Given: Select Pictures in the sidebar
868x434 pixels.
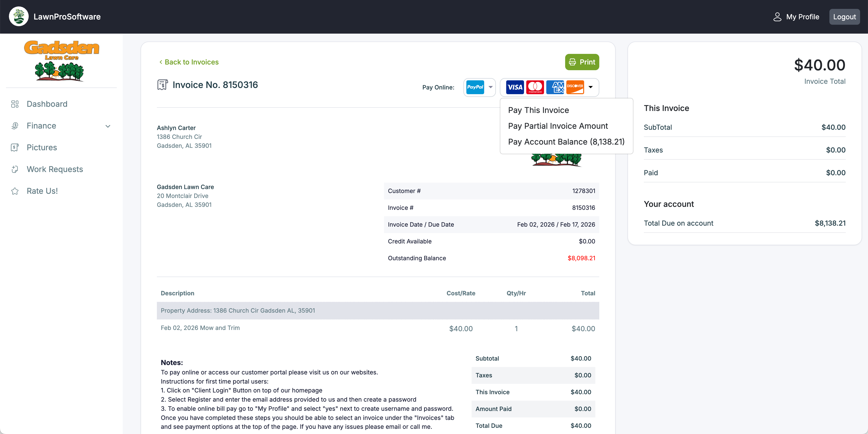Looking at the screenshot, I should [42, 147].
